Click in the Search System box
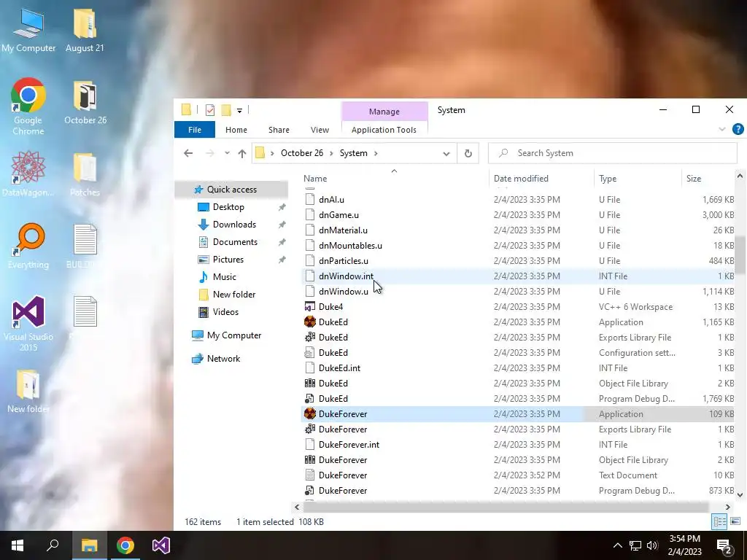The height and width of the screenshot is (560, 747). tap(613, 153)
